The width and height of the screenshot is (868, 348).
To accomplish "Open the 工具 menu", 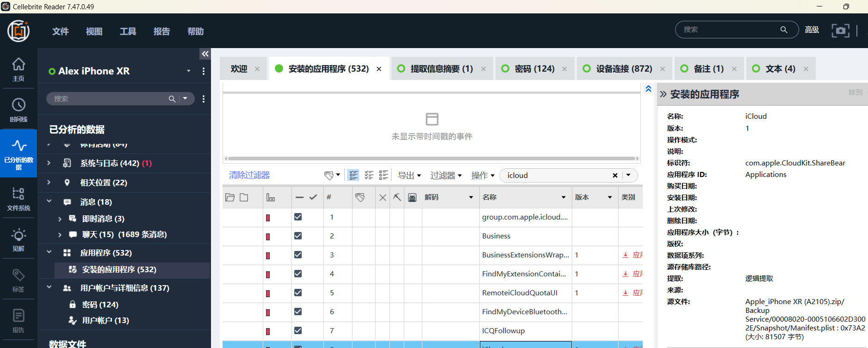I will coord(128,31).
